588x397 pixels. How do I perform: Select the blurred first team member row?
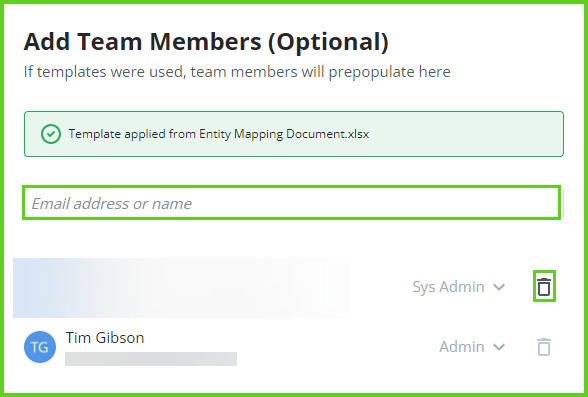182,288
